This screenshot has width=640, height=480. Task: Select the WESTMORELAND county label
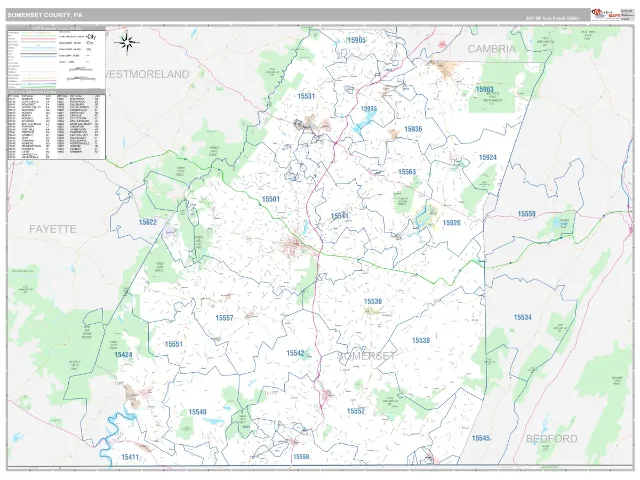[x=146, y=74]
